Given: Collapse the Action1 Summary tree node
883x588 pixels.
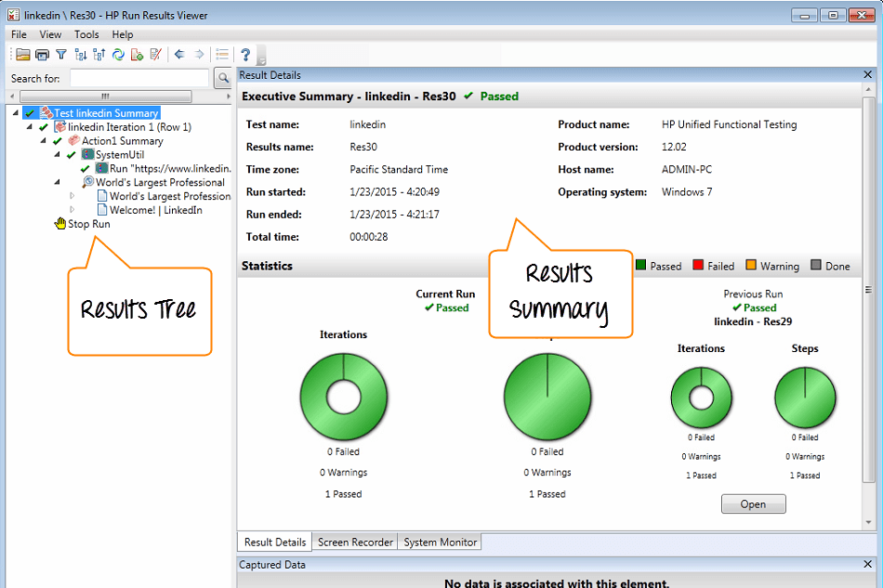Looking at the screenshot, I should pyautogui.click(x=43, y=141).
